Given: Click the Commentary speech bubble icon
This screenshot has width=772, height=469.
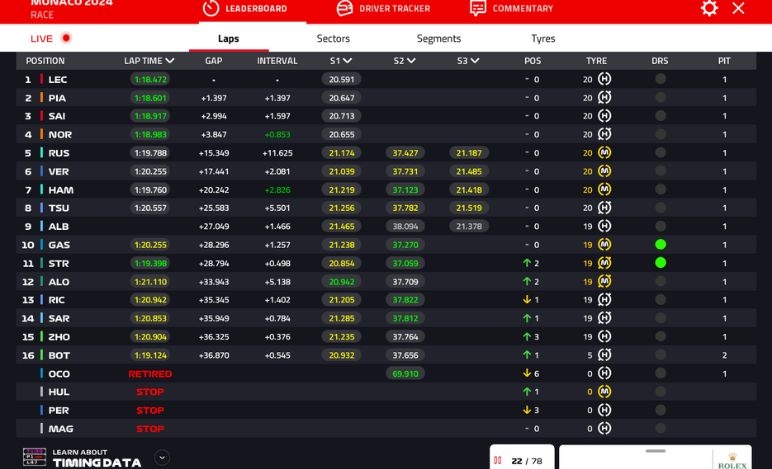Looking at the screenshot, I should 478,8.
